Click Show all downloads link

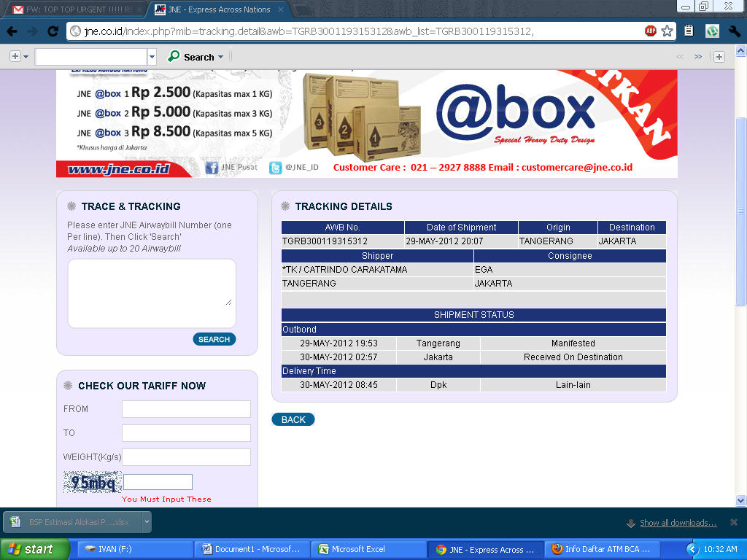pos(678,523)
